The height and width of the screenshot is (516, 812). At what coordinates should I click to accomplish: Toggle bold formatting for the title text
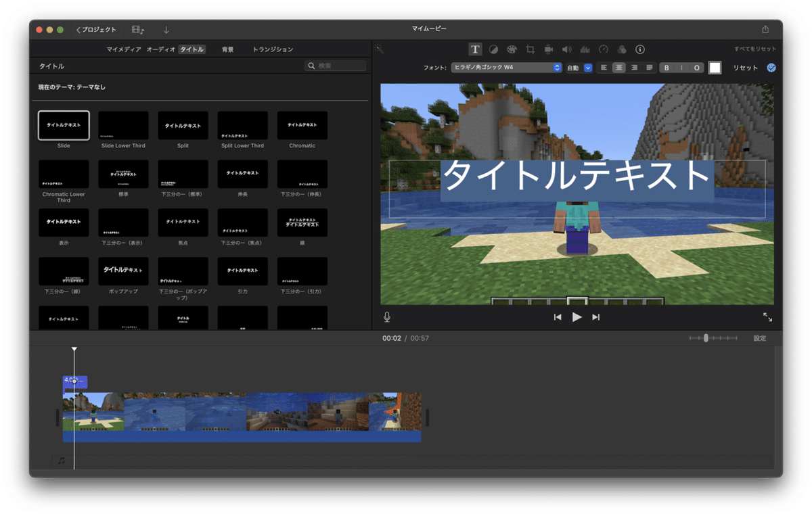click(666, 67)
